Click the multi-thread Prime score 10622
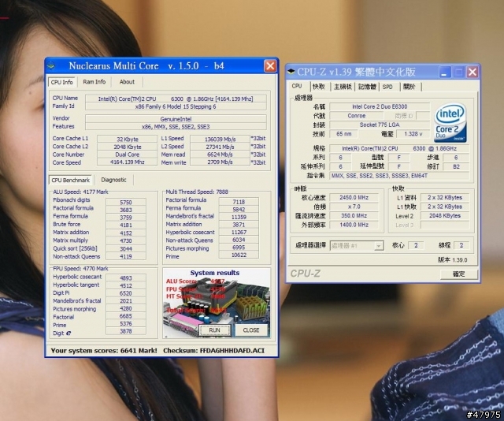504x421 pixels. [x=239, y=255]
